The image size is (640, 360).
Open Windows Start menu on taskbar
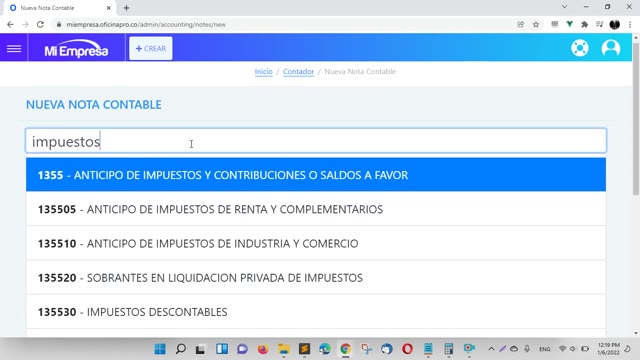(x=160, y=349)
